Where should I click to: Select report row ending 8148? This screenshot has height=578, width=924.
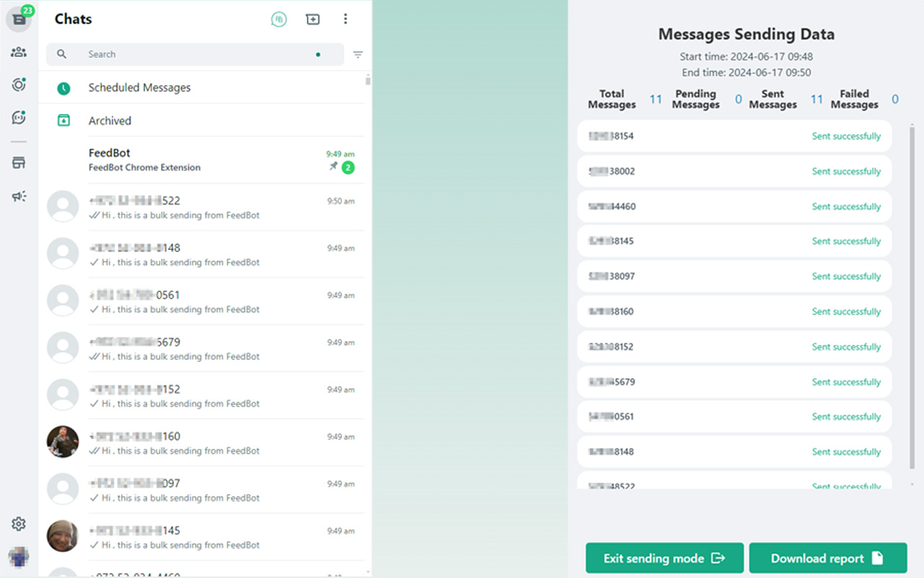pyautogui.click(x=734, y=452)
